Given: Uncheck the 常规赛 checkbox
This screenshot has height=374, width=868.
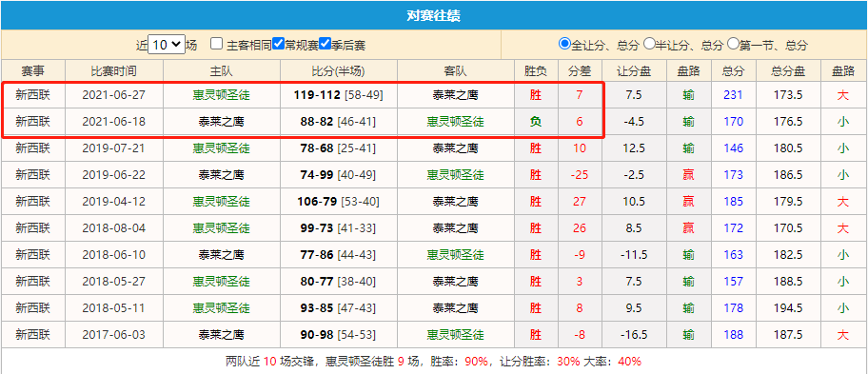Looking at the screenshot, I should (279, 43).
